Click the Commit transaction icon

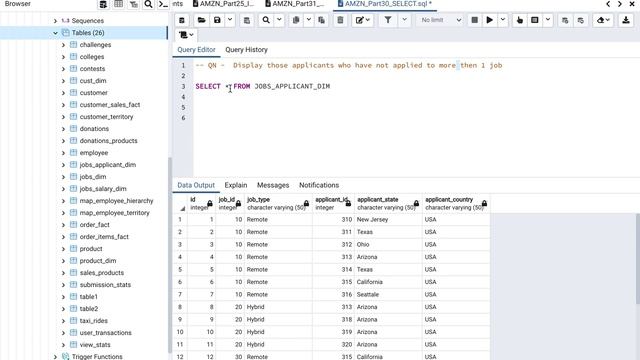tap(565, 20)
